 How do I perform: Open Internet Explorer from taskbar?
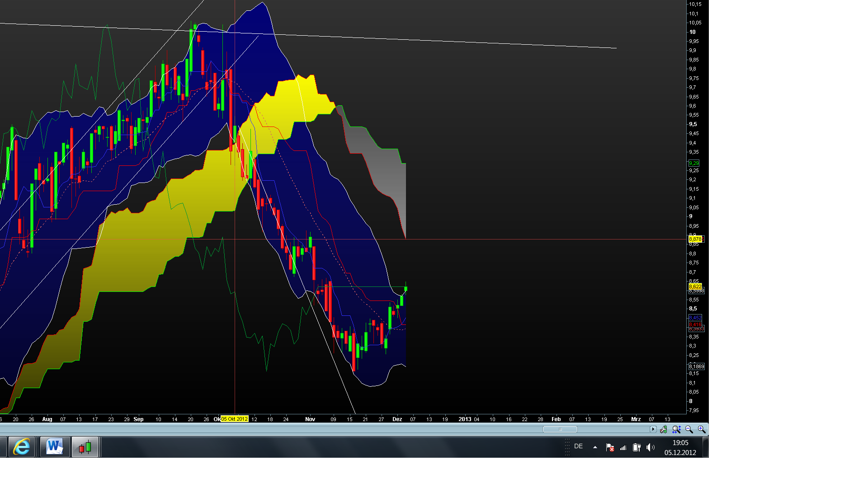21,447
